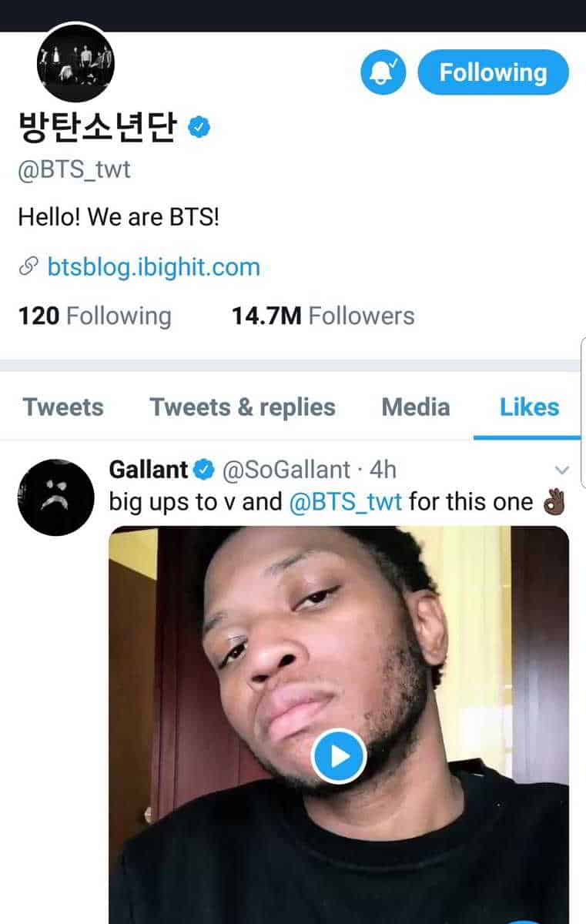Play the video in Gallant's tweet
Viewport: 586px width, 924px height.
339,756
